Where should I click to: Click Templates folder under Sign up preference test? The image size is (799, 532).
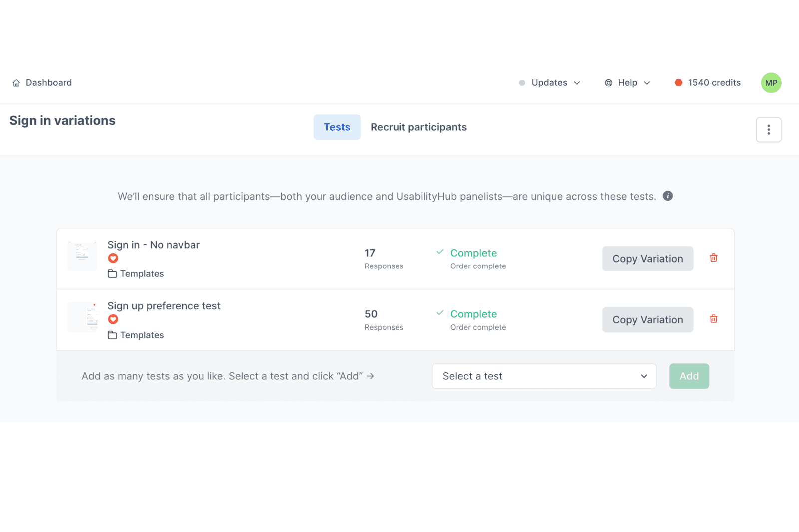[x=136, y=335]
